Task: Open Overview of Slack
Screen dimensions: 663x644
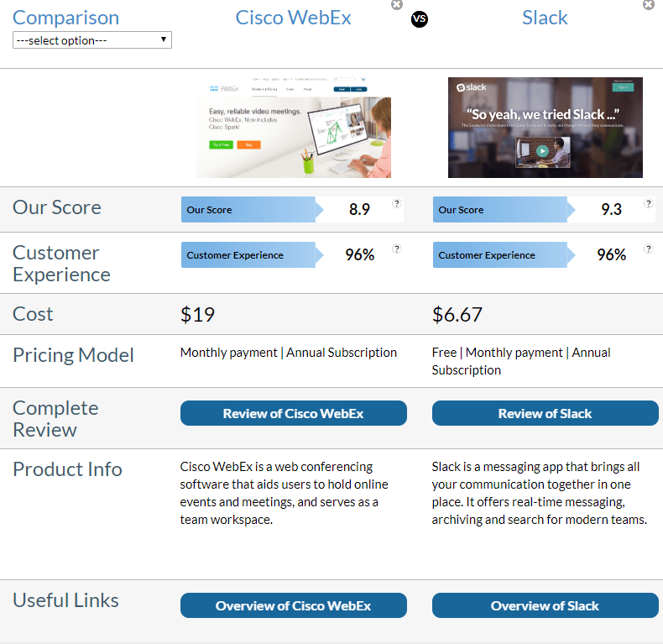Action: [x=545, y=605]
